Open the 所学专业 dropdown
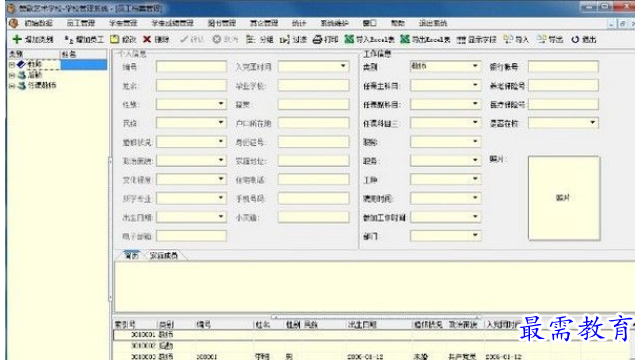Image resolution: width=641 pixels, height=360 pixels. [221, 198]
